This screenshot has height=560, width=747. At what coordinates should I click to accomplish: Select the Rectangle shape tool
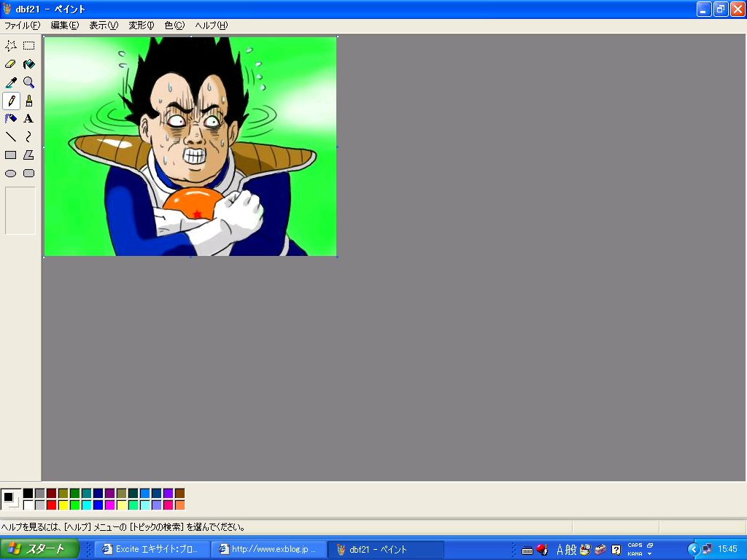click(x=10, y=155)
